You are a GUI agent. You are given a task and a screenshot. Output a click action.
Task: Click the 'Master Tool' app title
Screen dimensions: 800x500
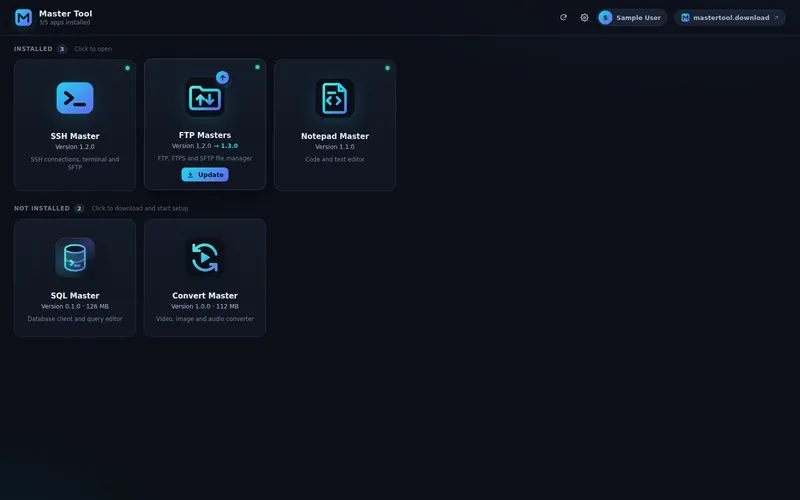66,14
